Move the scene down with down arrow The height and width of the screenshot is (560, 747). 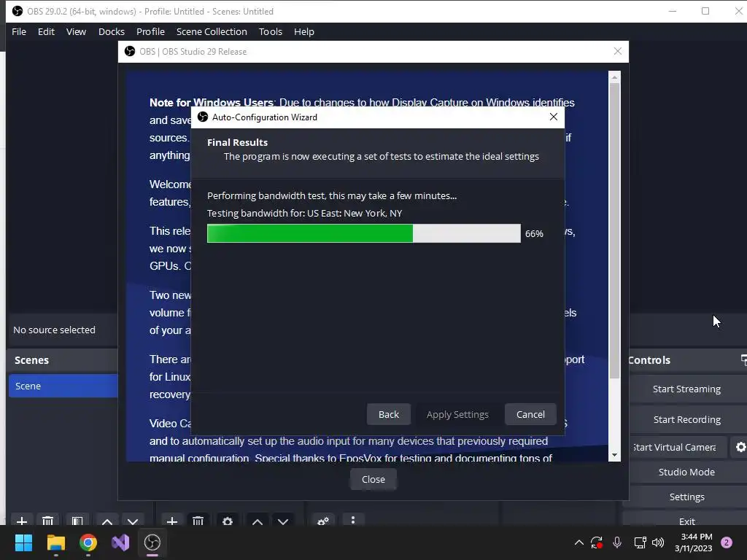click(133, 521)
